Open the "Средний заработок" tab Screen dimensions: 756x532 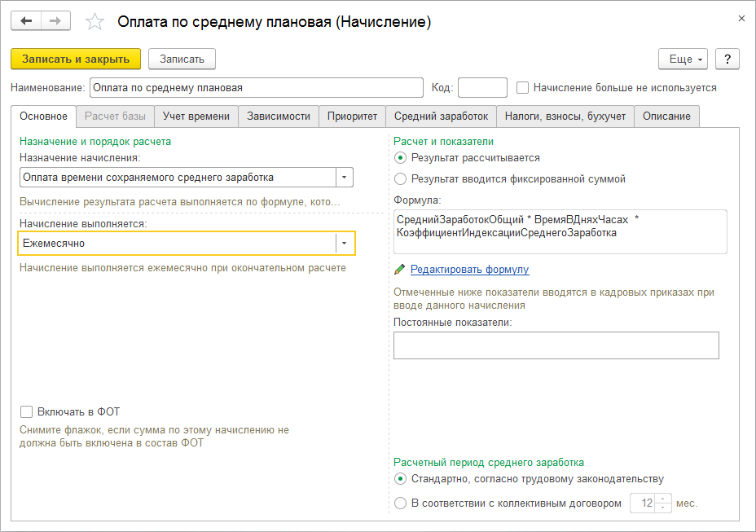click(x=441, y=117)
